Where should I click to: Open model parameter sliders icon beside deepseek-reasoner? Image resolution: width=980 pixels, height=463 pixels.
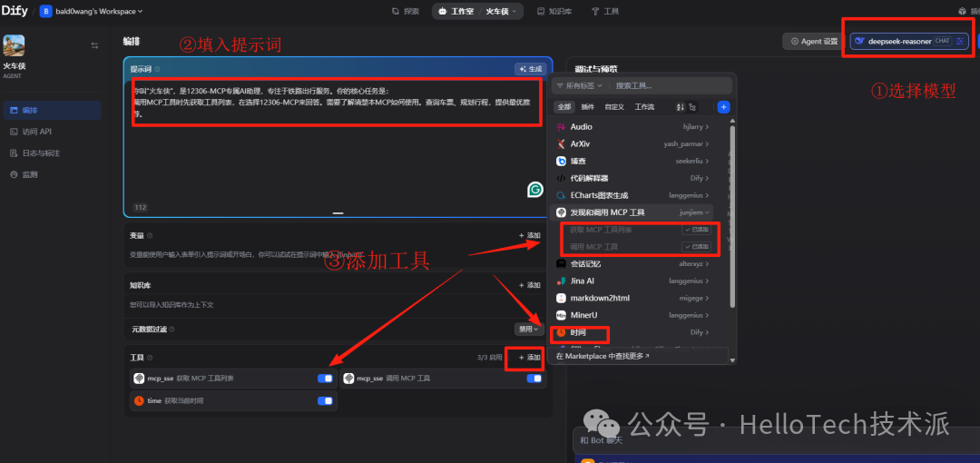point(959,41)
